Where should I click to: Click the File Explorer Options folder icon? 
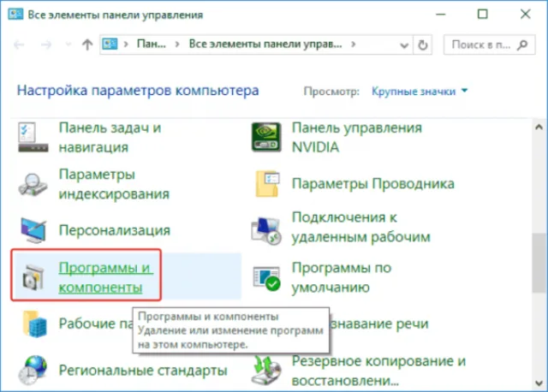(x=267, y=184)
